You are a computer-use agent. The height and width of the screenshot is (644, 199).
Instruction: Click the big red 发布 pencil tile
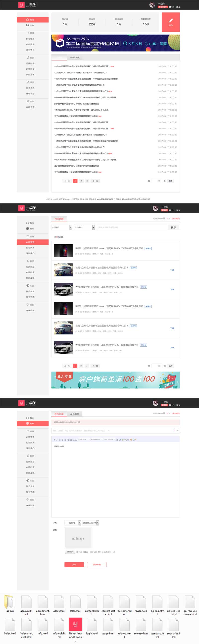point(171,22)
